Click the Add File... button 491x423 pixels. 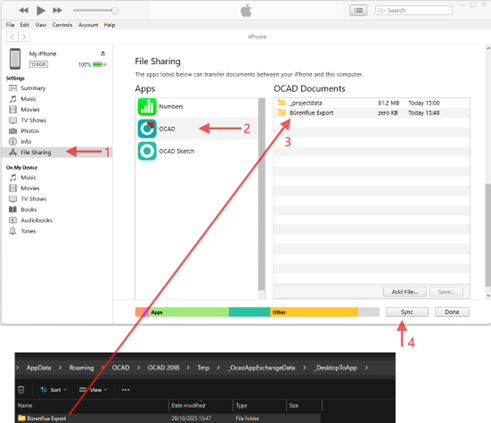(405, 292)
